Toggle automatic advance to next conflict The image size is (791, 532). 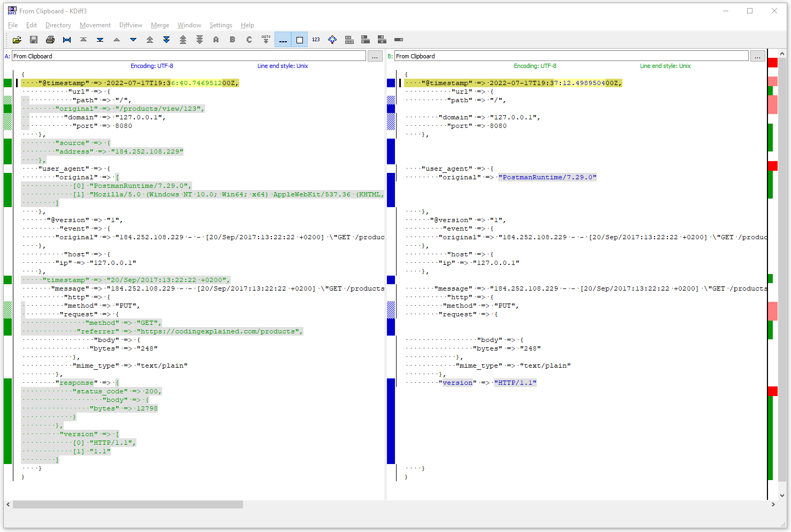click(266, 40)
